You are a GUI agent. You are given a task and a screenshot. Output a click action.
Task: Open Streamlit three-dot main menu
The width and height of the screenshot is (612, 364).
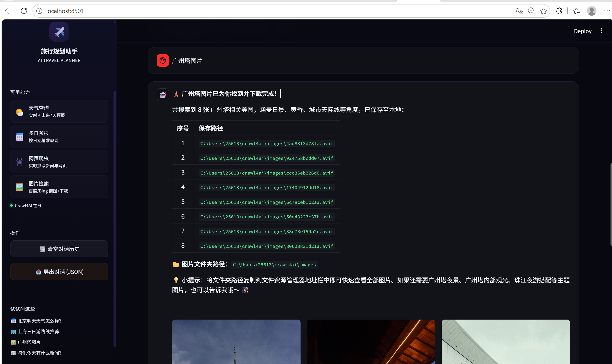(602, 31)
